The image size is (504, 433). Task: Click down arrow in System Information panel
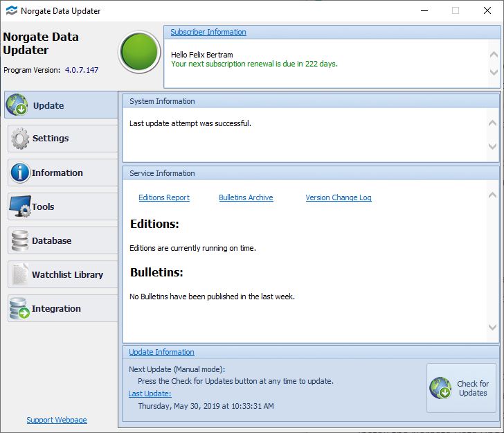[492, 146]
